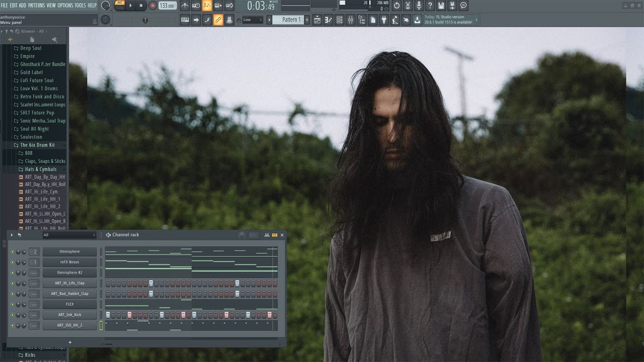This screenshot has width=644, height=362.
Task: Click the ART_ISO_HH_2 channel button
Action: (69, 325)
